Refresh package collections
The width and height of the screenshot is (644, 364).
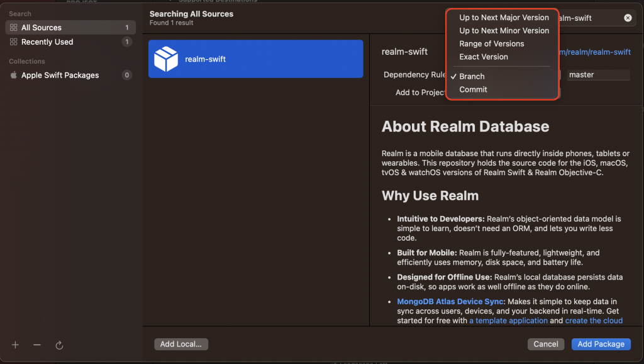pos(59,345)
